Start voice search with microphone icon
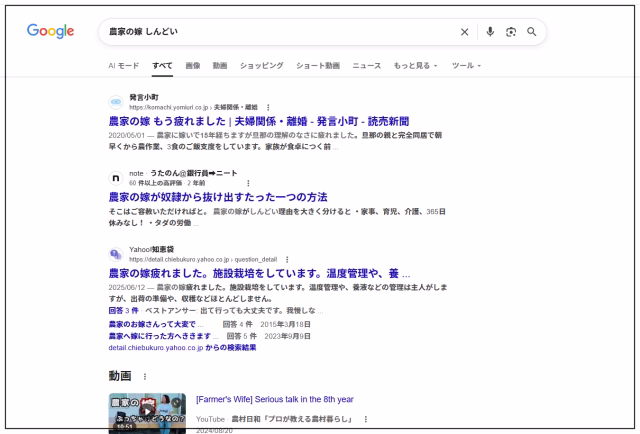 490,31
